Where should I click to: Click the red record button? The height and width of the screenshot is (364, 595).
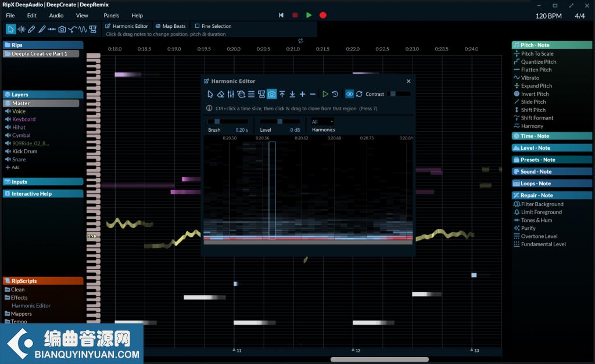click(323, 15)
